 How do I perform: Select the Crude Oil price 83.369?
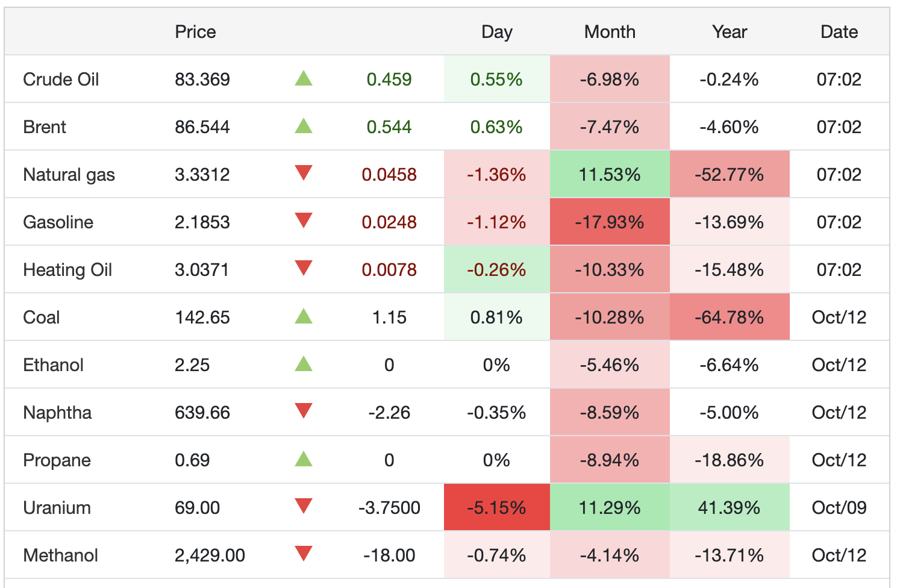click(202, 80)
